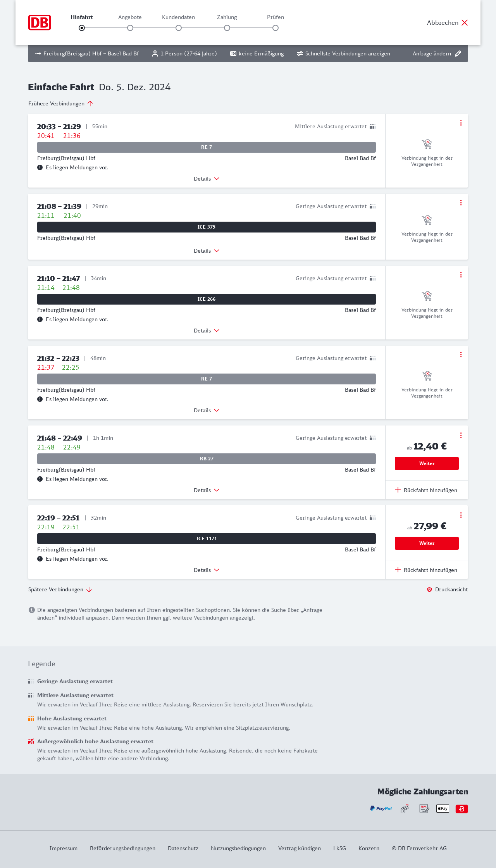This screenshot has height=868, width=496.
Task: Click the PayPal payment icon
Action: (381, 808)
